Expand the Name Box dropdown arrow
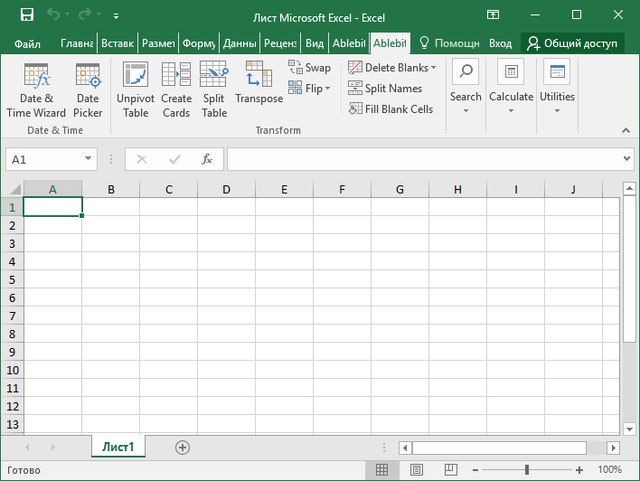 pyautogui.click(x=89, y=159)
